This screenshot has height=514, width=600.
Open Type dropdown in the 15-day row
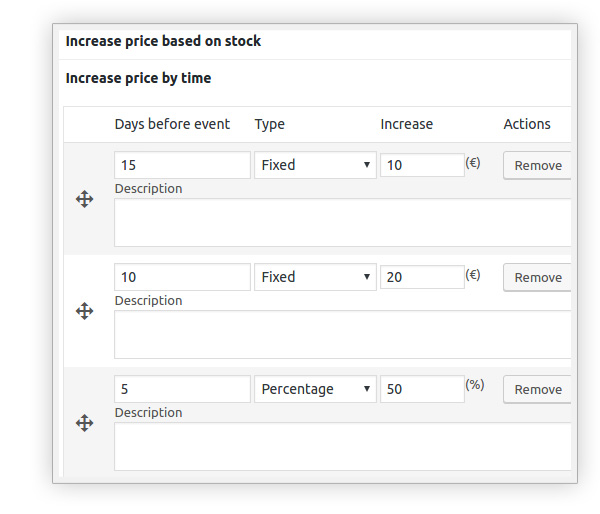315,165
